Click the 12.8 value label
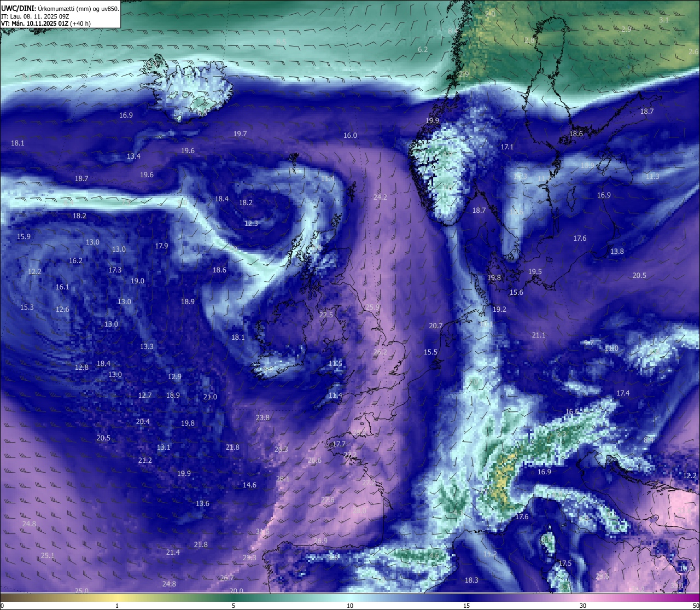The height and width of the screenshot is (610, 700). (x=81, y=367)
